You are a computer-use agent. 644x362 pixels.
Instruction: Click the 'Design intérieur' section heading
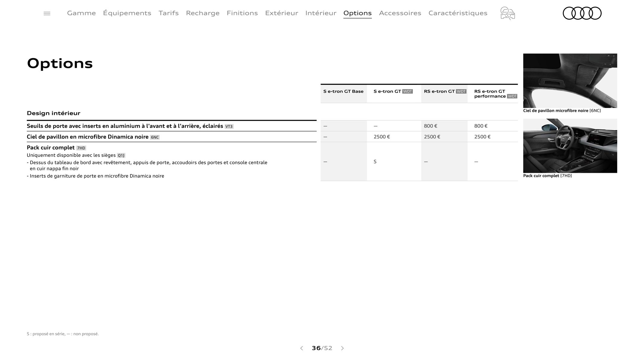pyautogui.click(x=53, y=113)
